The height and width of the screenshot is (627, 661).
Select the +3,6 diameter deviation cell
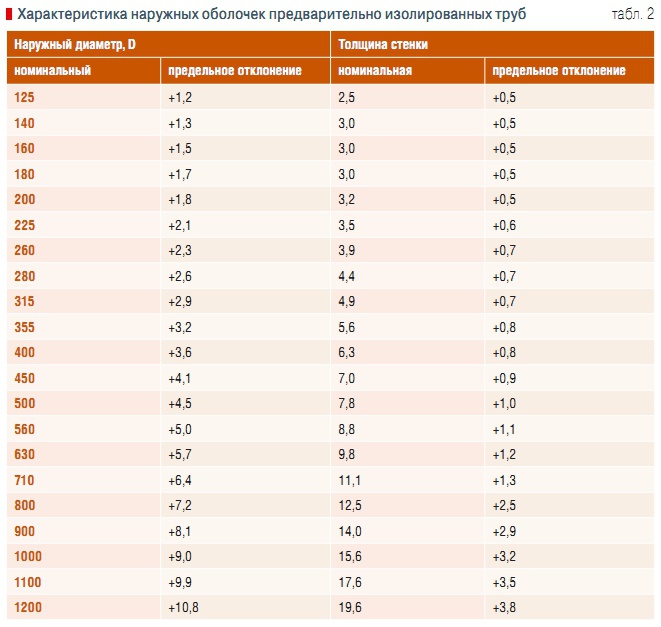180,353
